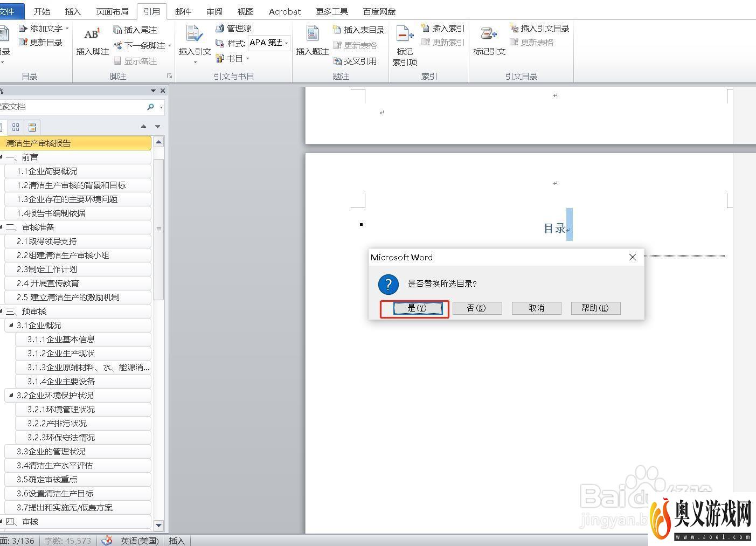Open the navigation pane options dropdown arrow
This screenshot has height=546, width=756.
pyautogui.click(x=153, y=91)
